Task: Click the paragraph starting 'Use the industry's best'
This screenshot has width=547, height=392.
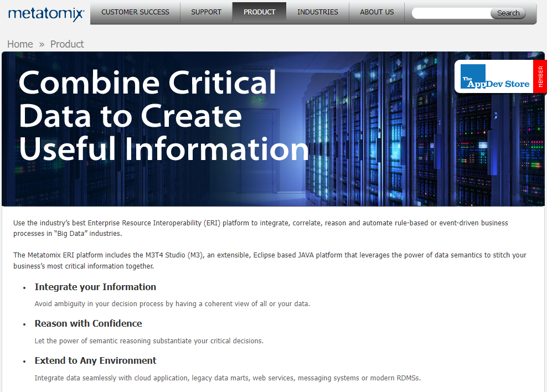Action: pos(261,228)
